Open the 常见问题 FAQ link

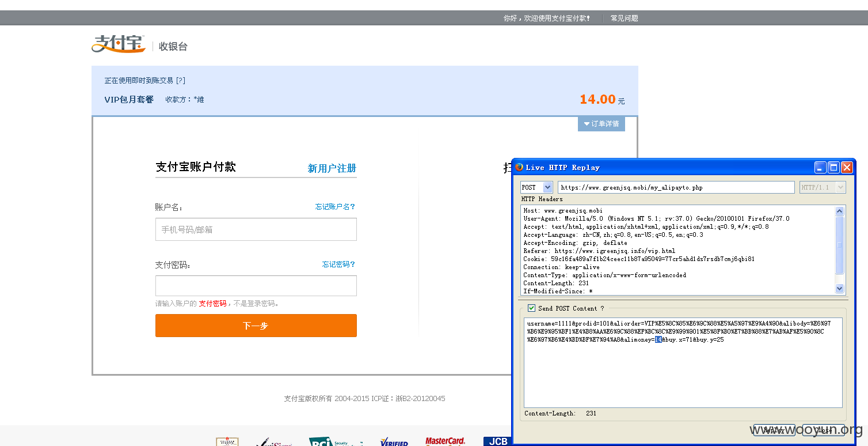625,18
